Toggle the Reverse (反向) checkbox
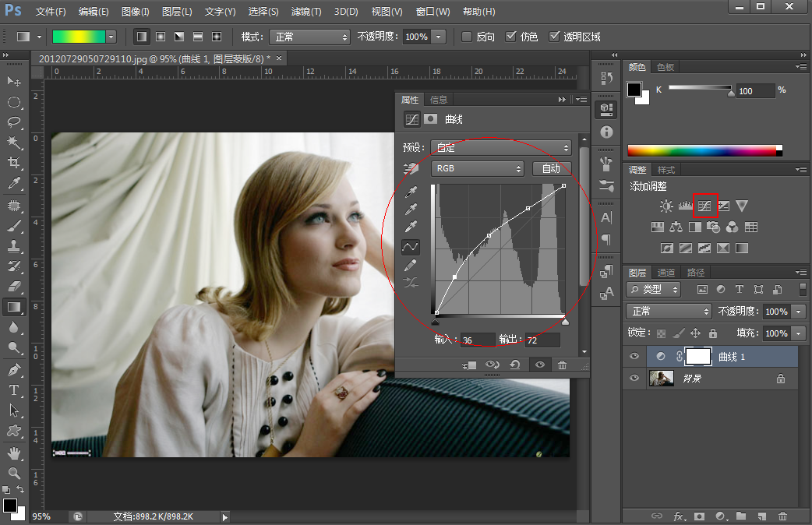Image resolution: width=812 pixels, height=525 pixels. tap(467, 37)
